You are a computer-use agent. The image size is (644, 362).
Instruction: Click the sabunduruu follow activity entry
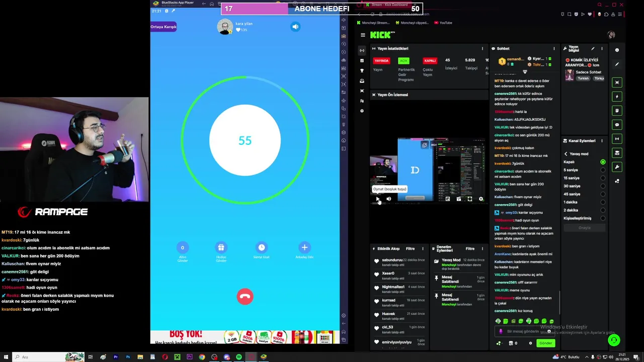[400, 262]
